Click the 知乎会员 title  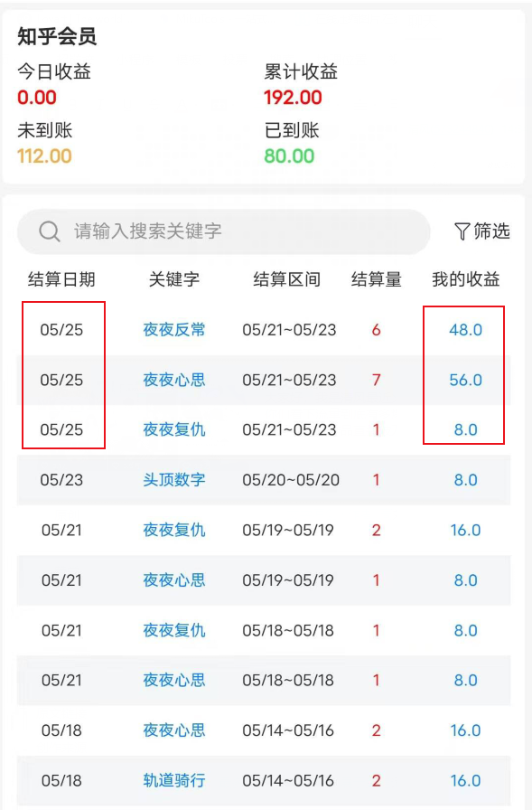point(57,37)
